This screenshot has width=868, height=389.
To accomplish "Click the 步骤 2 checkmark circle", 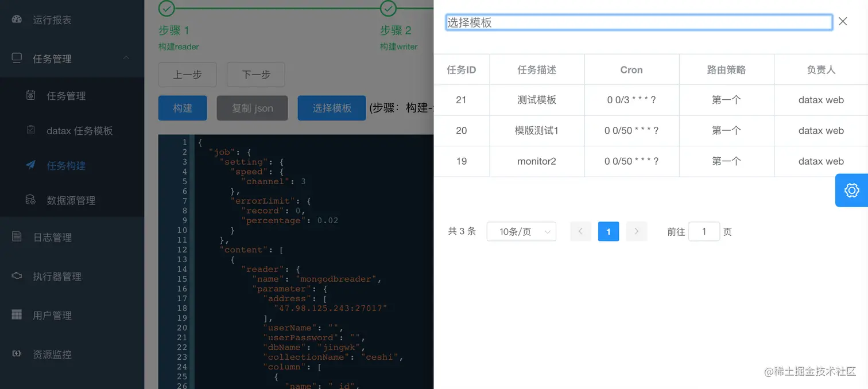I will [388, 8].
